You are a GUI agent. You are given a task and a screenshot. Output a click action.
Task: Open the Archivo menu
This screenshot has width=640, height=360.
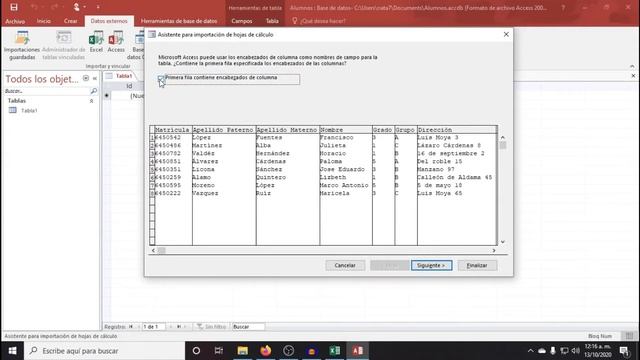15,21
